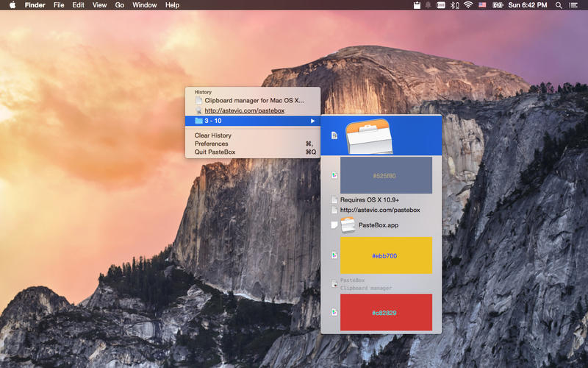588x368 pixels.
Task: Choose Clear History in PasteBox menu
Action: pyautogui.click(x=213, y=135)
